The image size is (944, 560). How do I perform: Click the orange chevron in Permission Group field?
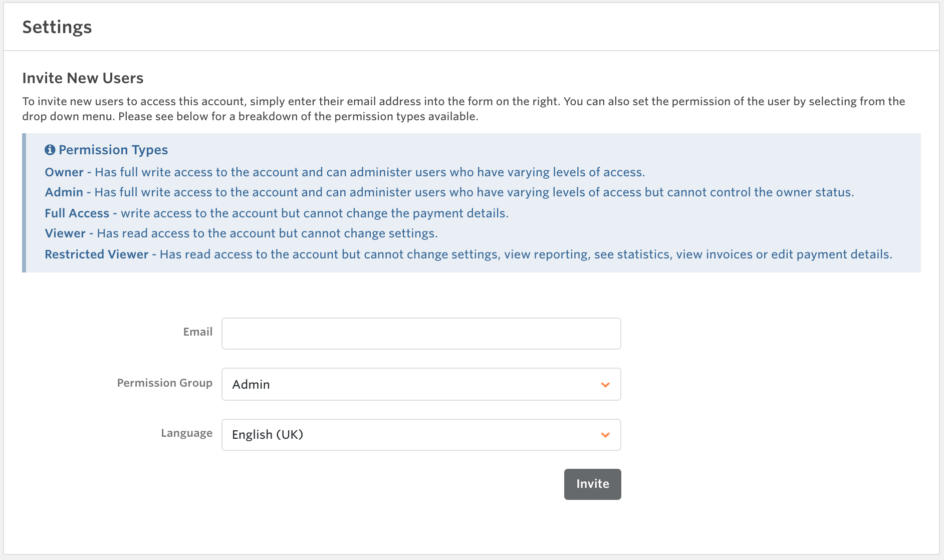click(x=605, y=385)
